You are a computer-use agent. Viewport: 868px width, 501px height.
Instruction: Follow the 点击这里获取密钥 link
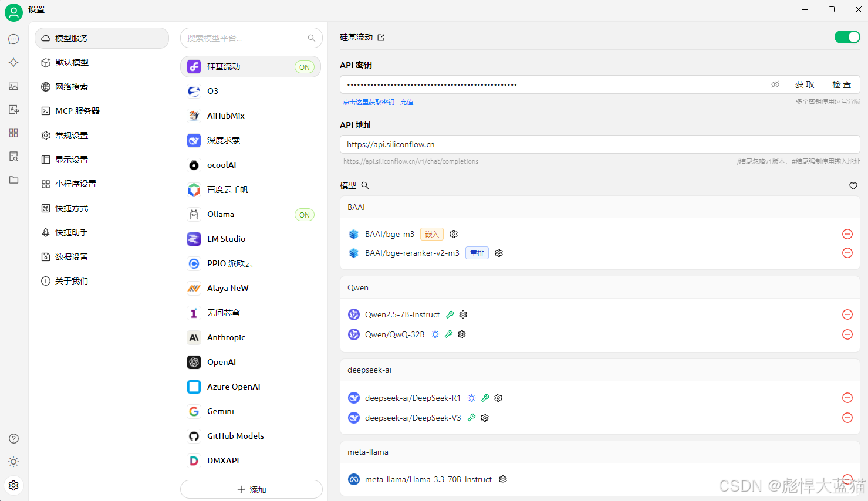pos(369,102)
